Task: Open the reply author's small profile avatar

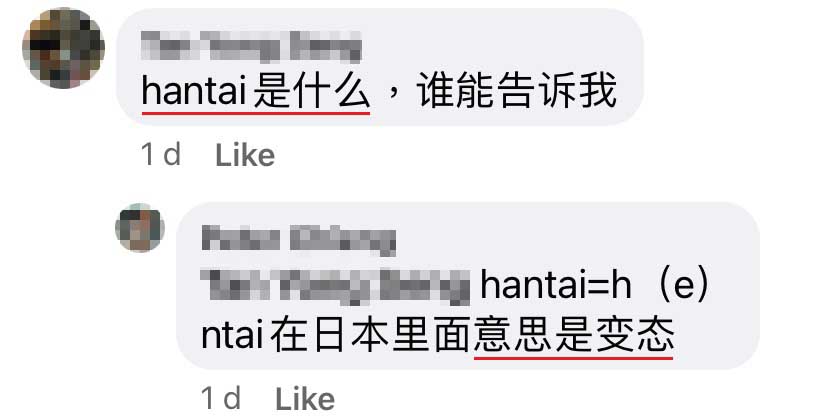Action: click(x=140, y=228)
